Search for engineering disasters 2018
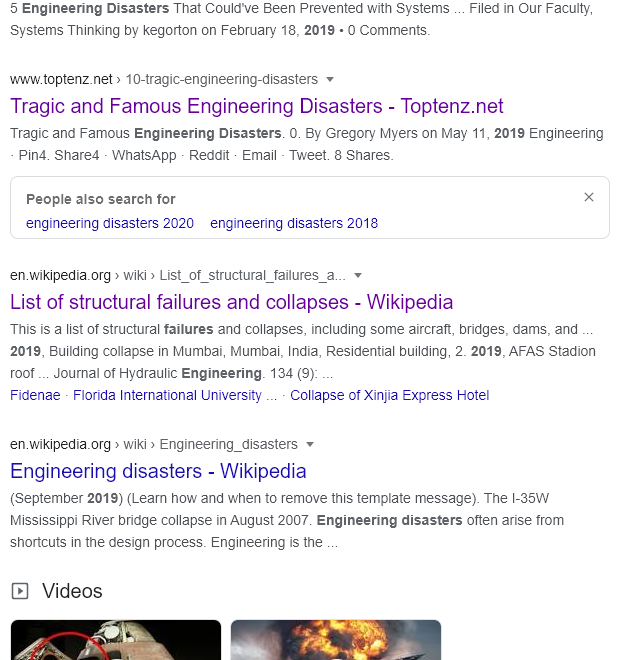 coord(294,223)
